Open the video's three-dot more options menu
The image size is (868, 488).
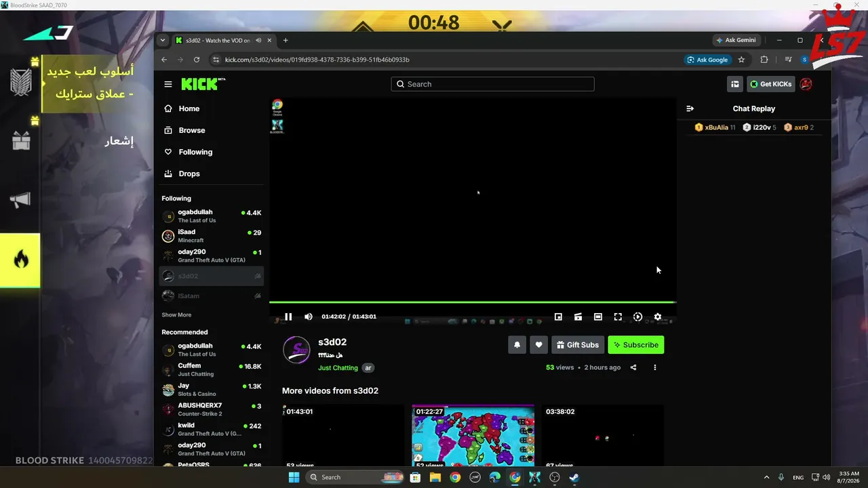coord(655,367)
